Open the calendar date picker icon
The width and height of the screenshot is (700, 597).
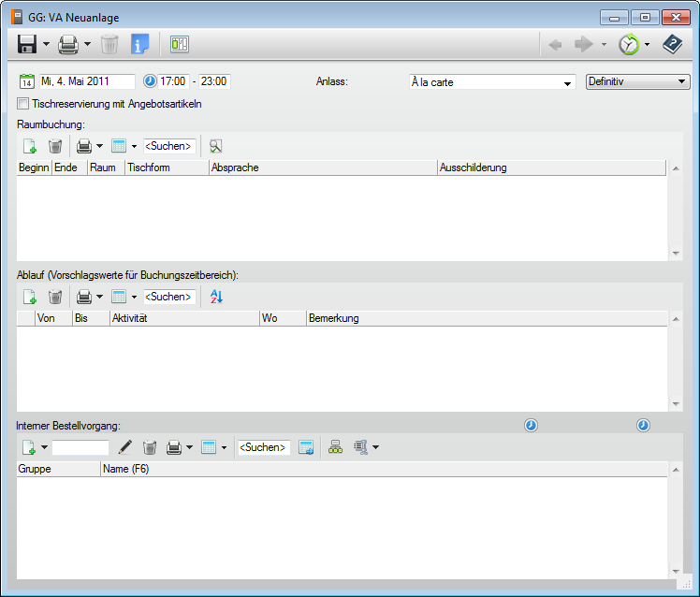point(27,81)
